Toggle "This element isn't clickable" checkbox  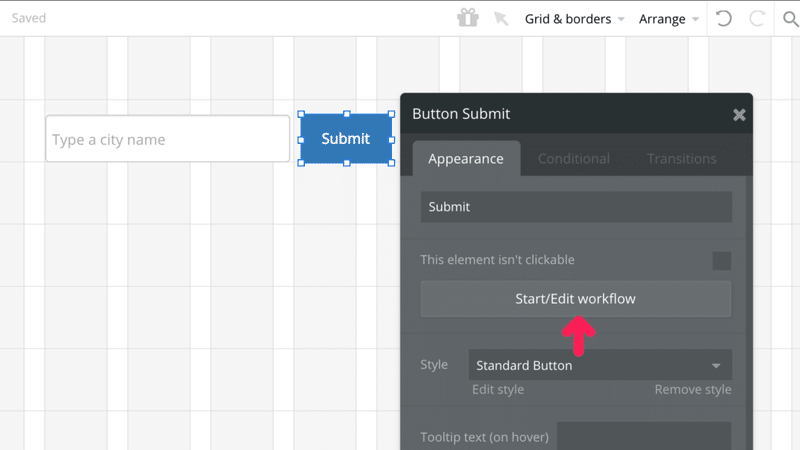[721, 260]
